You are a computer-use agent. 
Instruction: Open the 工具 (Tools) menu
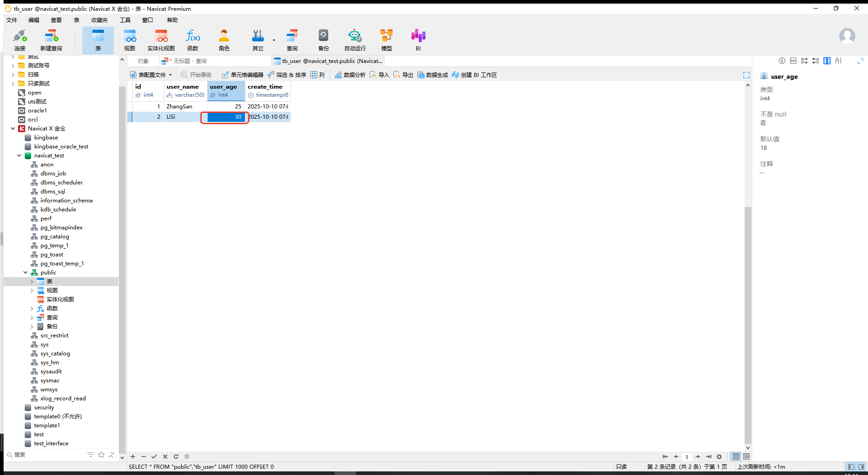pyautogui.click(x=125, y=20)
